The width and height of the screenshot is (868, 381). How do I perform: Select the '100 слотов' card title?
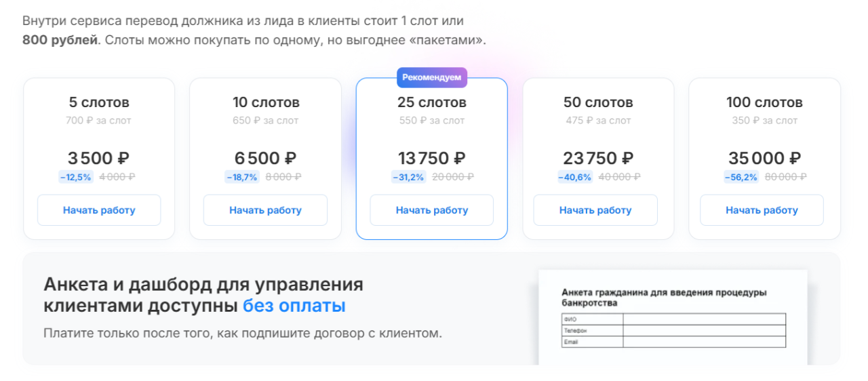[x=764, y=102]
